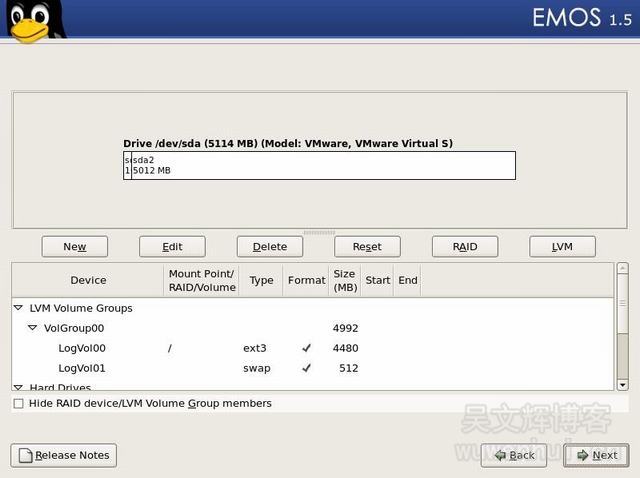Collapse the LVM Volume Groups tree
The width and height of the screenshot is (640, 478).
tap(19, 308)
